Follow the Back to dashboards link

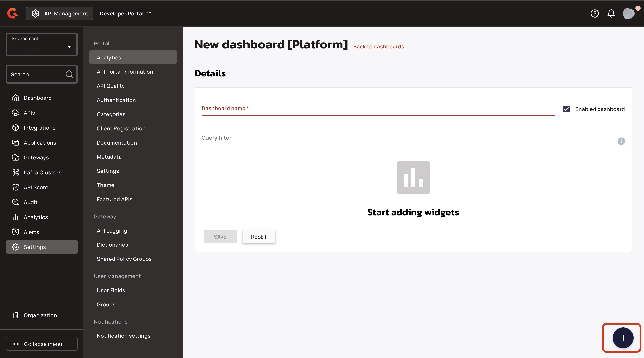[378, 47]
